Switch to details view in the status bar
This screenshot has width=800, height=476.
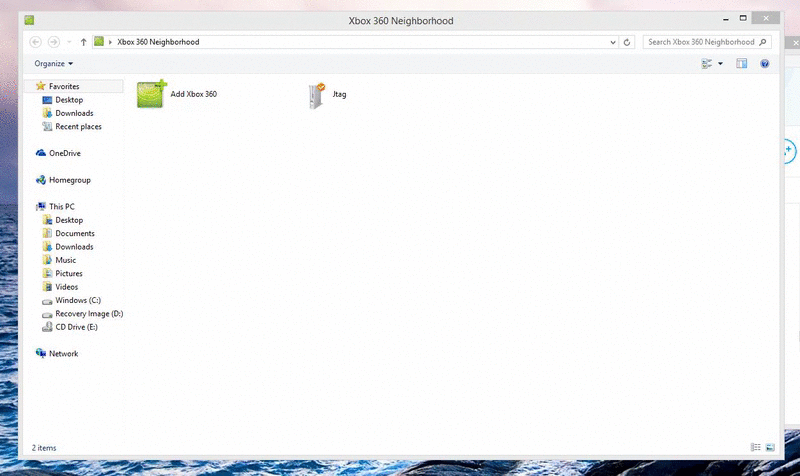pyautogui.click(x=756, y=447)
